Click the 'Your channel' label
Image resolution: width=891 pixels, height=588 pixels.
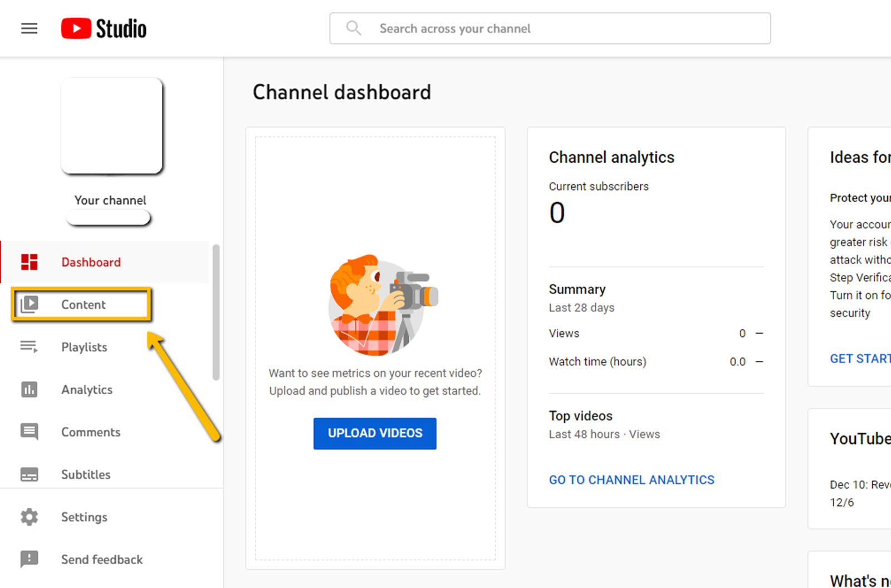[110, 200]
